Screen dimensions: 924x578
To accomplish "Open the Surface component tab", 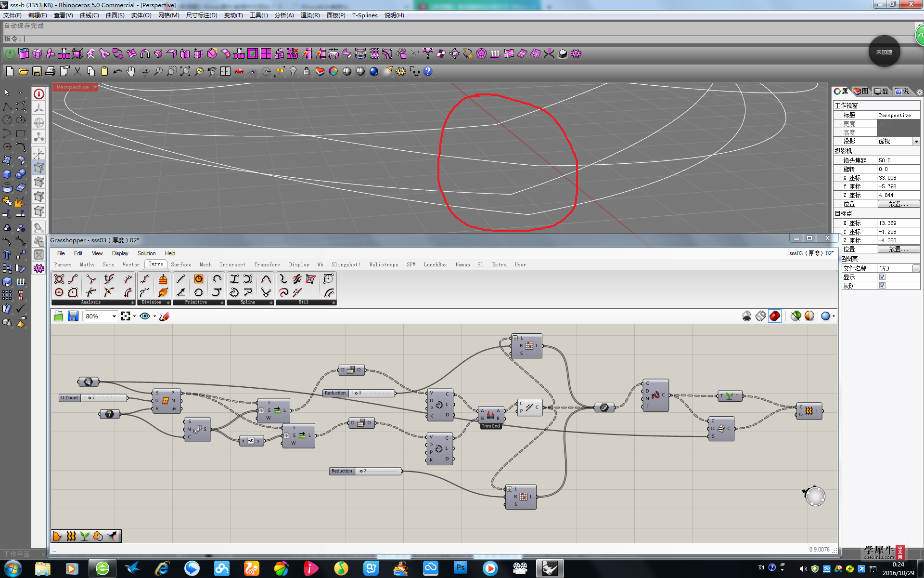I will [181, 264].
